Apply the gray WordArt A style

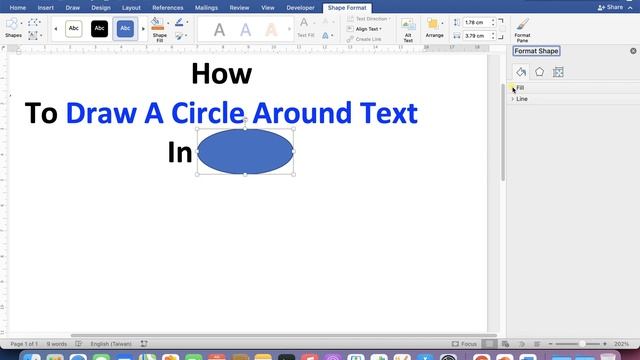219,29
